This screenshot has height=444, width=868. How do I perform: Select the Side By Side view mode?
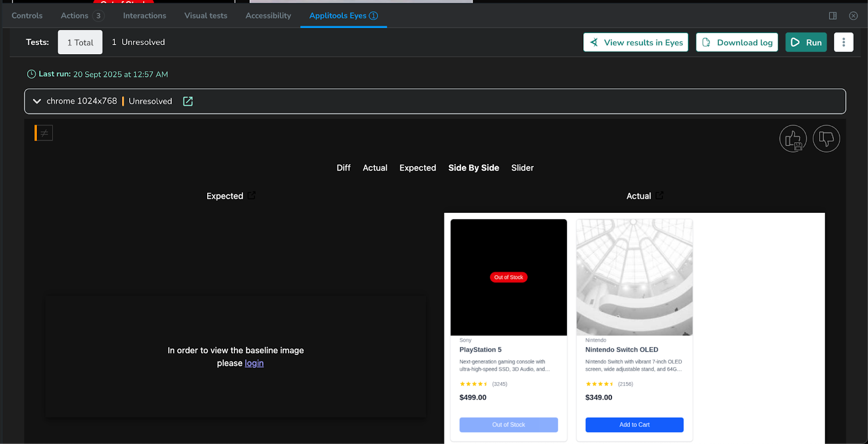[x=474, y=168]
